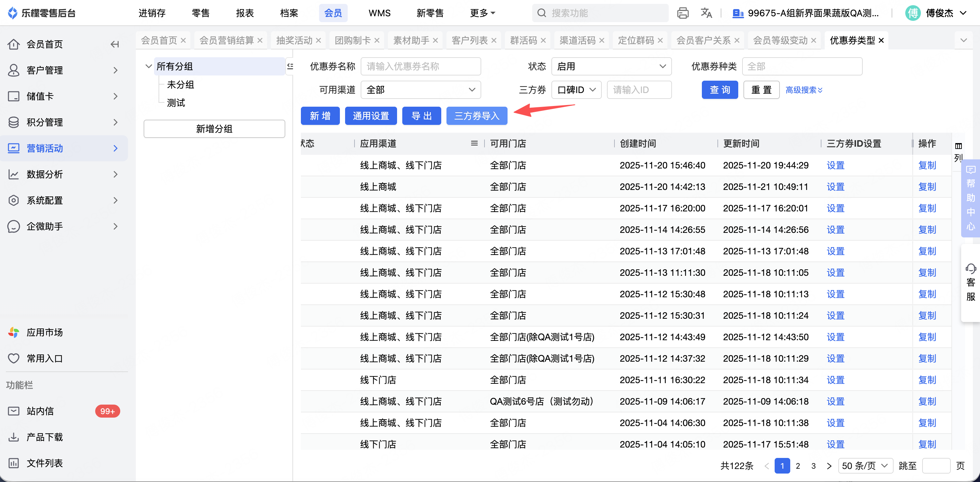Open the 口碑ID third-party dropdown
The height and width of the screenshot is (482, 980).
pos(576,90)
